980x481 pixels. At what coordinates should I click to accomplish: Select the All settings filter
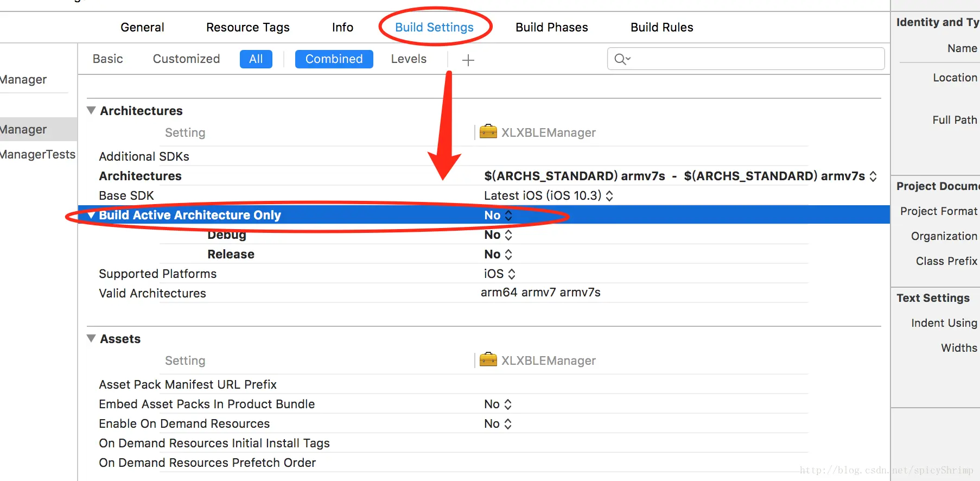coord(256,59)
